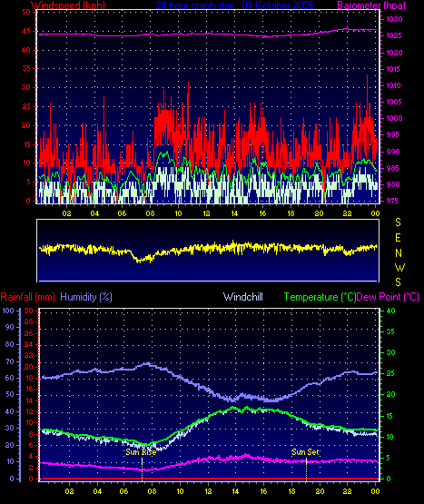424x504 pixels.
Task: Click the W label on wind direction scale
Action: point(399,267)
